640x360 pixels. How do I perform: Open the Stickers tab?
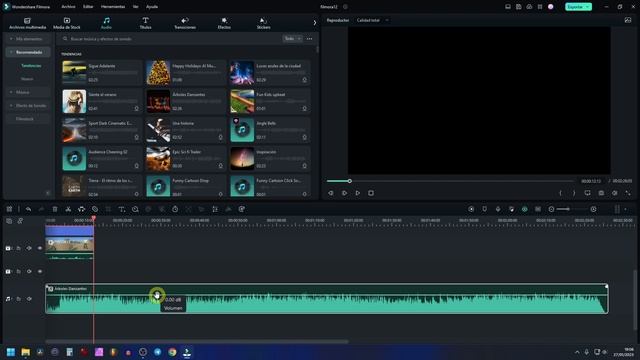(263, 23)
